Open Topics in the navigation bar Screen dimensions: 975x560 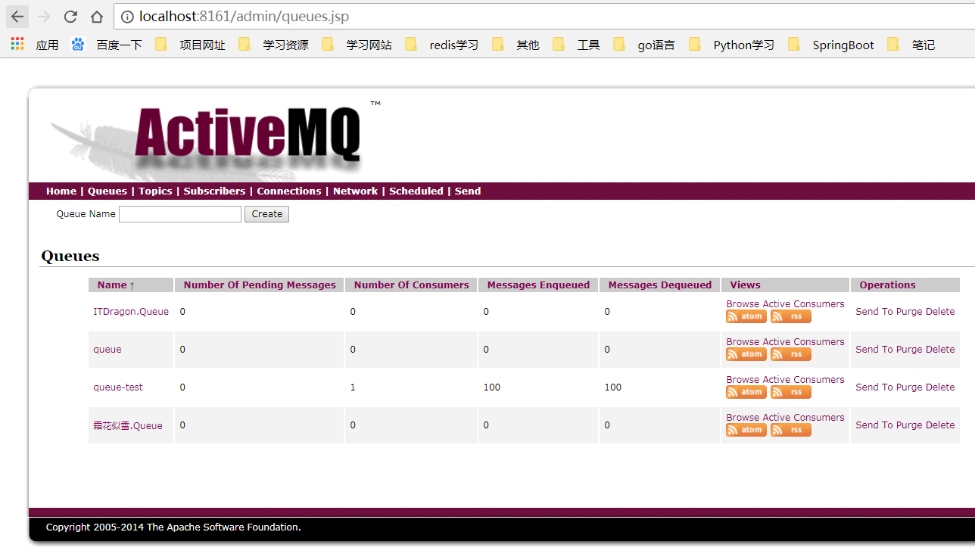pyautogui.click(x=155, y=191)
